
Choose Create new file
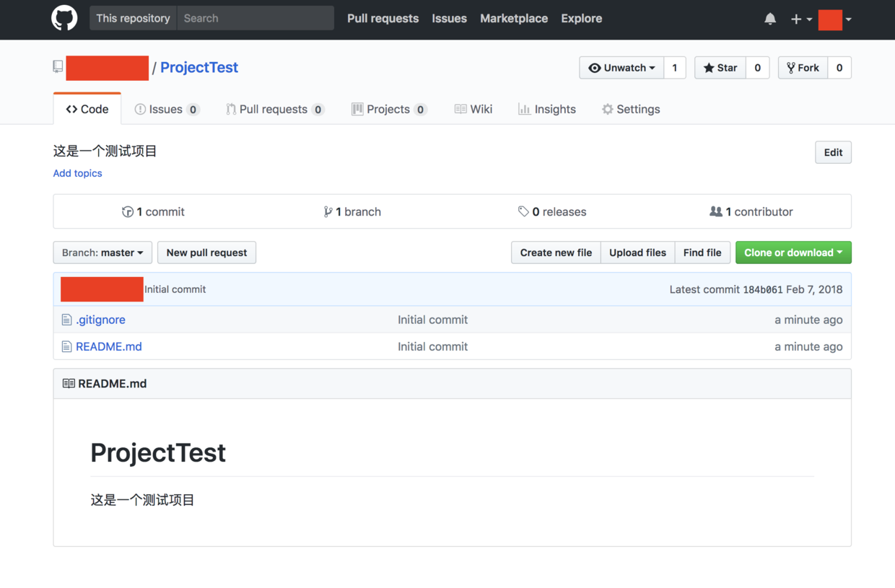pyautogui.click(x=556, y=253)
